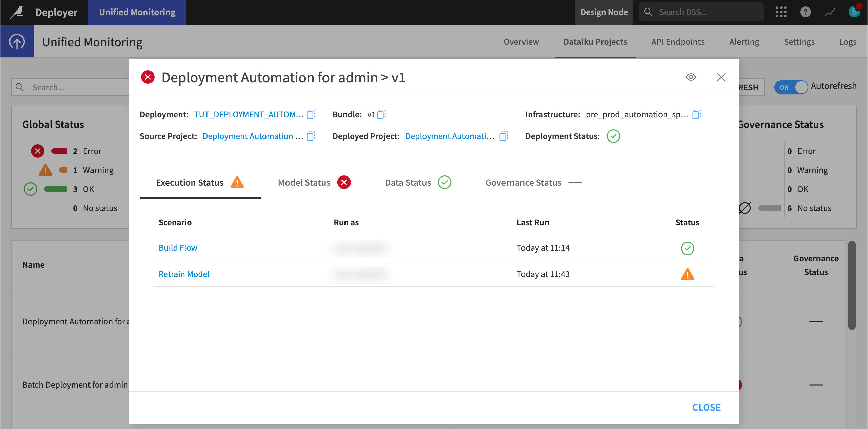
Task: Turn off the Autorefresh toggle
Action: pos(791,87)
